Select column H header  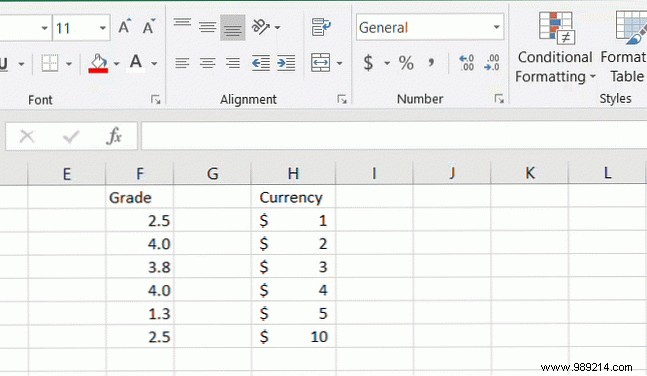(293, 173)
